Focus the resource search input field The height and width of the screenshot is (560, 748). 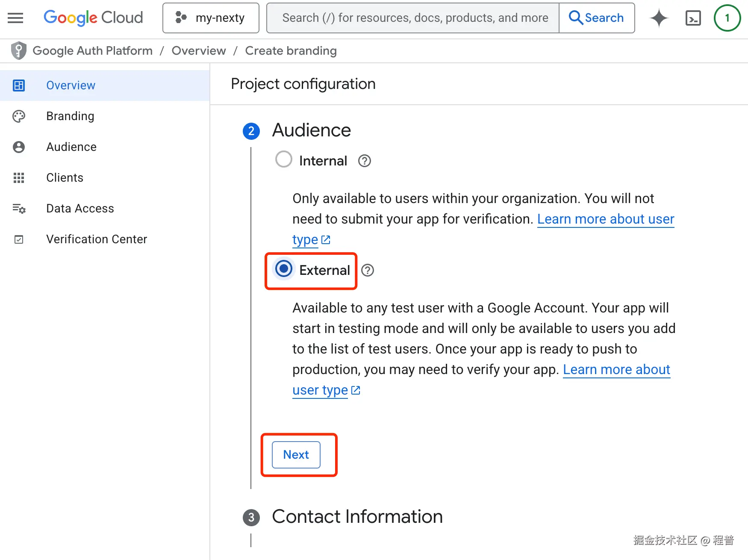pyautogui.click(x=414, y=18)
